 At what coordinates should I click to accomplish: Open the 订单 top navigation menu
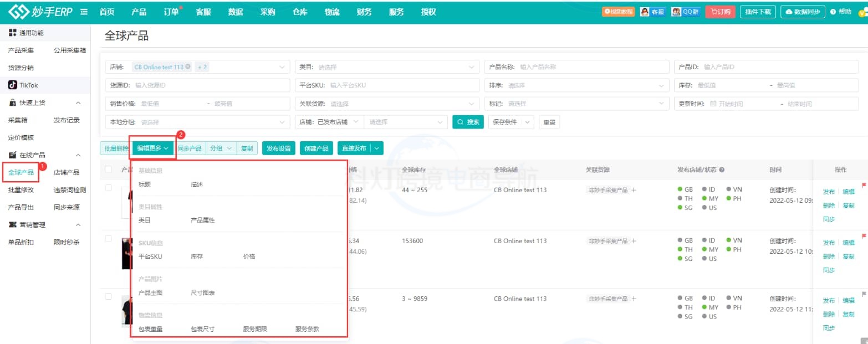[x=171, y=12]
